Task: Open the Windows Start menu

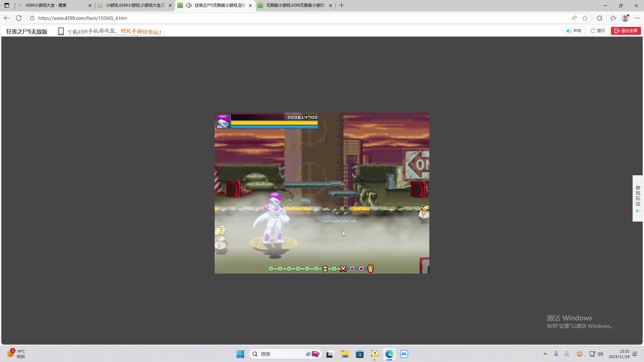Action: [240, 354]
